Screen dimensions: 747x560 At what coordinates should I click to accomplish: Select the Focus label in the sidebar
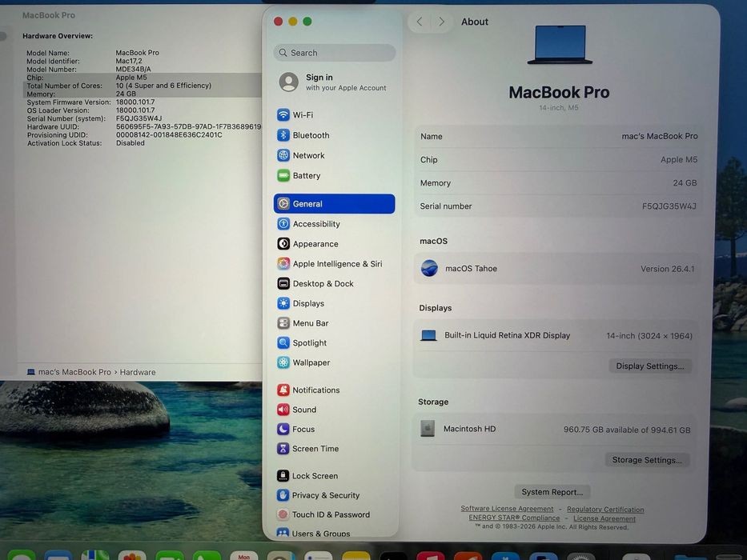coord(303,429)
